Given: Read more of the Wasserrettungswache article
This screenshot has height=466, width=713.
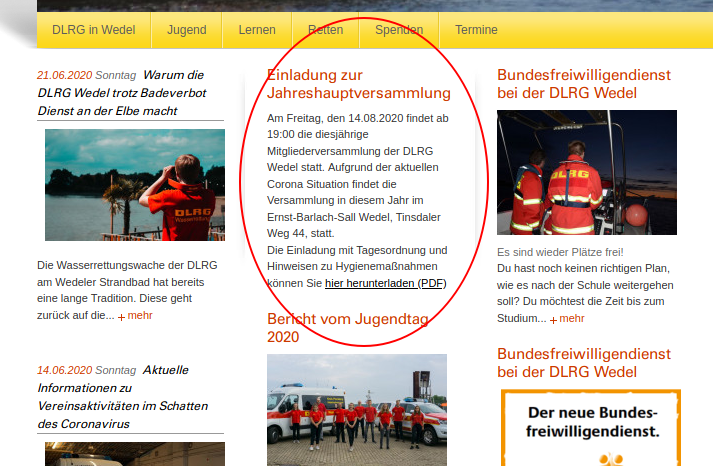Looking at the screenshot, I should coord(135,316).
